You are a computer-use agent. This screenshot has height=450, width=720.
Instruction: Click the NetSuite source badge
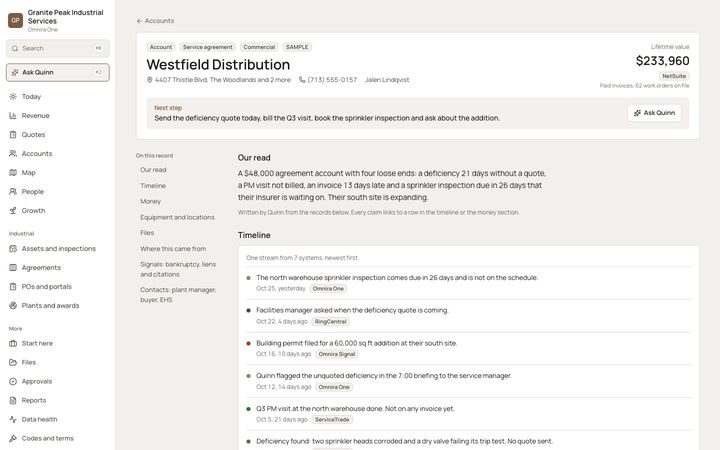click(674, 76)
